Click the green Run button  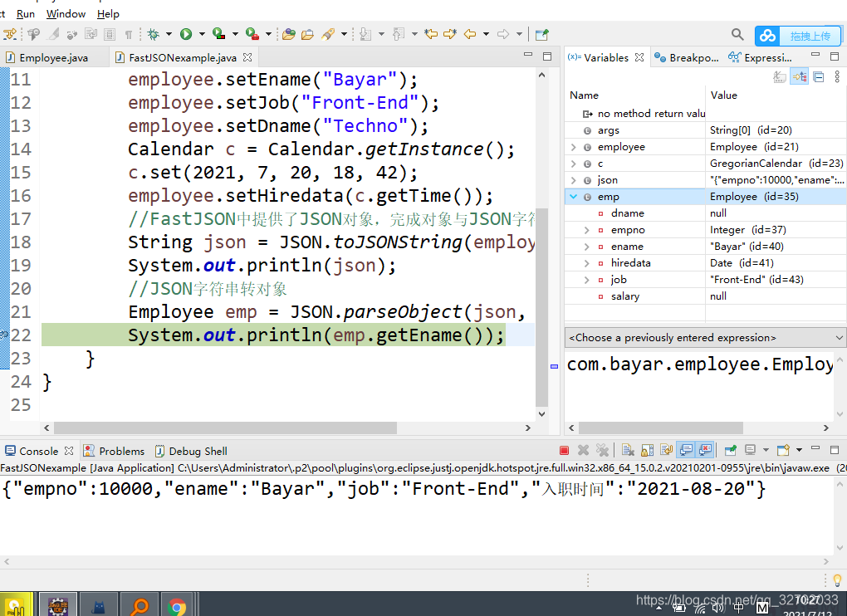(186, 35)
